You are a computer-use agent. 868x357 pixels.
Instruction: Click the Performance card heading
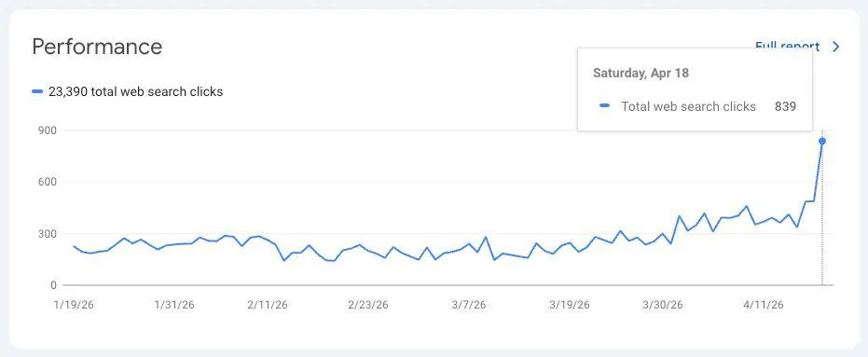(x=97, y=47)
